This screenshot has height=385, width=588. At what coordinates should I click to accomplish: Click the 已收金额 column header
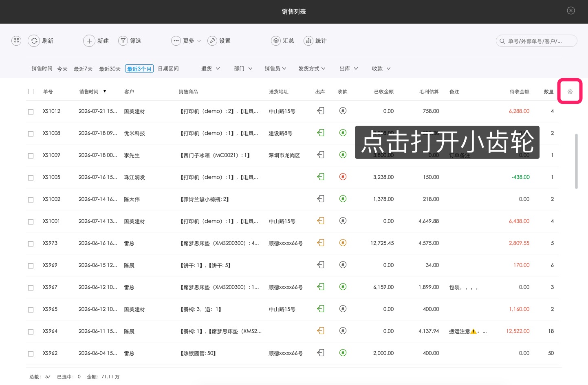[x=384, y=92]
